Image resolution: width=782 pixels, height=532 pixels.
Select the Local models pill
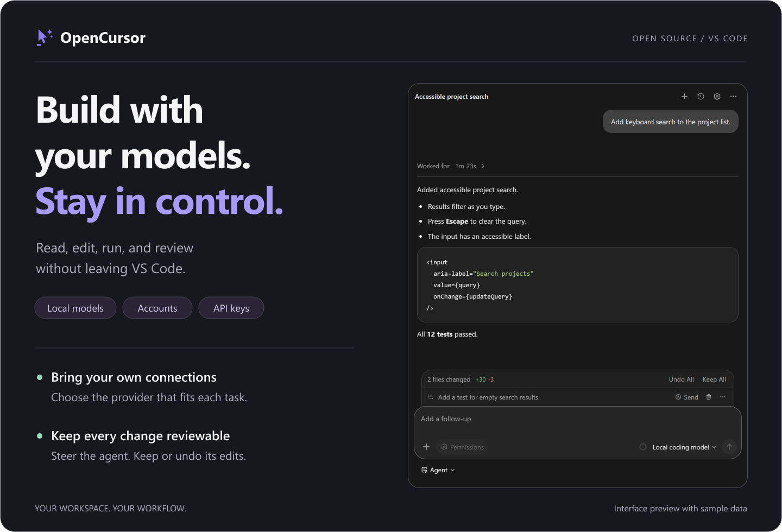(75, 308)
